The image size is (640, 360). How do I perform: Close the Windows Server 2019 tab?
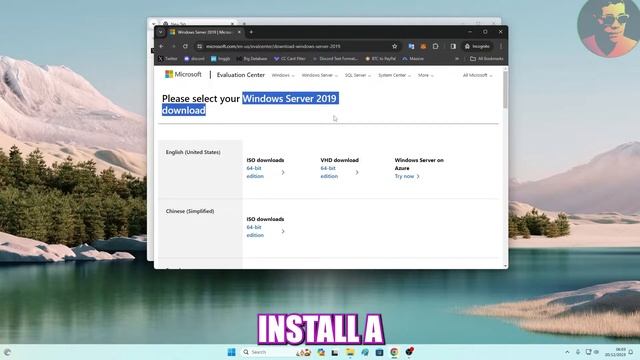[239, 32]
